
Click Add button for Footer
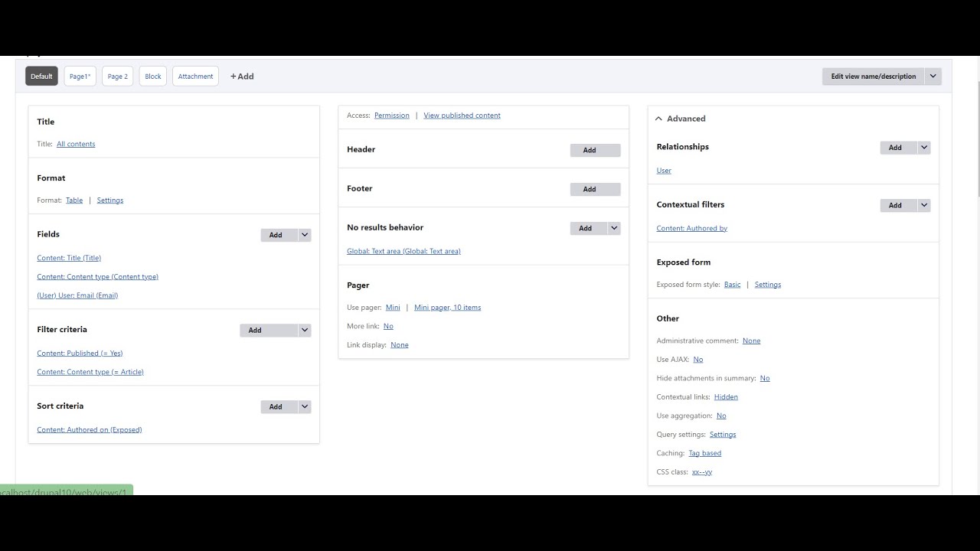pyautogui.click(x=595, y=189)
